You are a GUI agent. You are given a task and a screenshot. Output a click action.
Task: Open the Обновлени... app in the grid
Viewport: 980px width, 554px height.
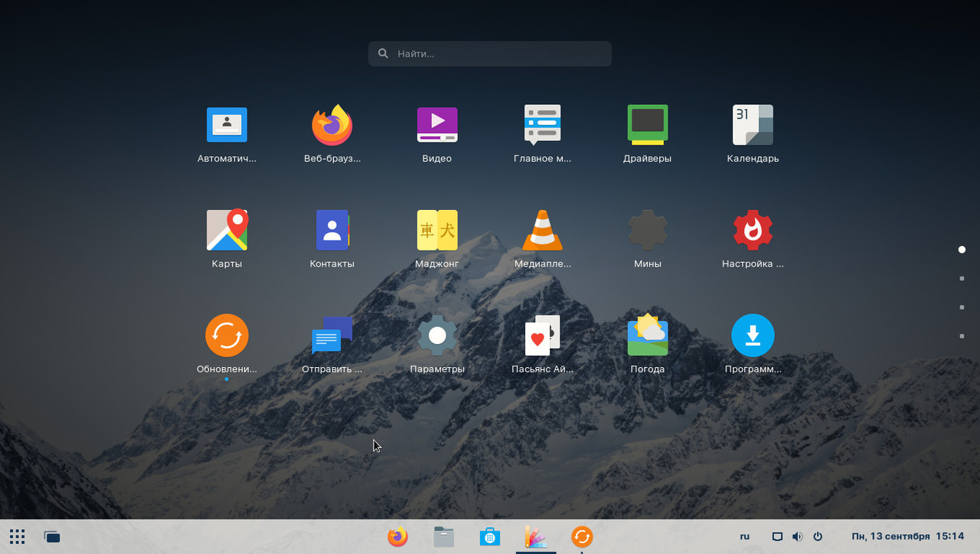coord(227,336)
